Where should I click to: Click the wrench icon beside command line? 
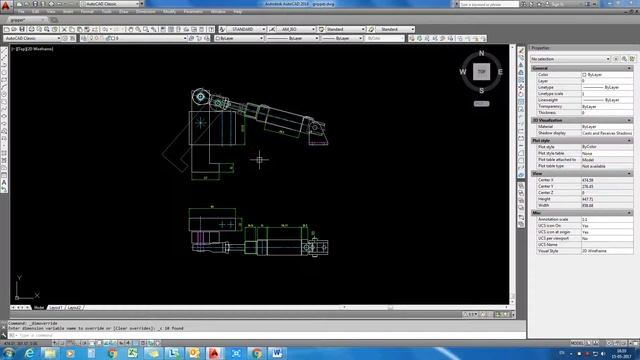click(x=4, y=335)
